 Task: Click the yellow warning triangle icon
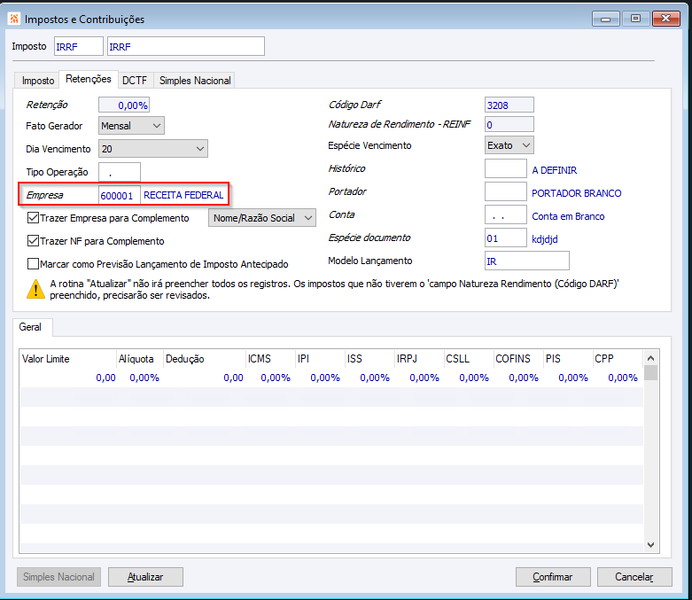tap(35, 289)
